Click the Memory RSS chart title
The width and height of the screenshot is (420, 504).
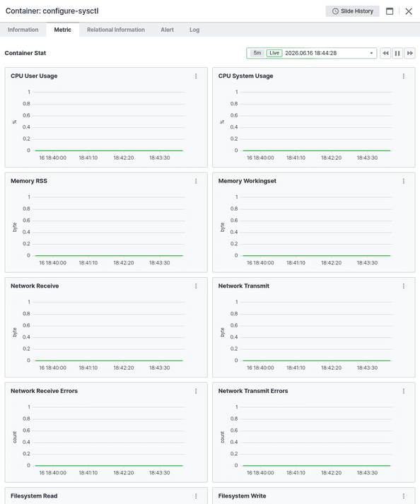click(x=29, y=181)
